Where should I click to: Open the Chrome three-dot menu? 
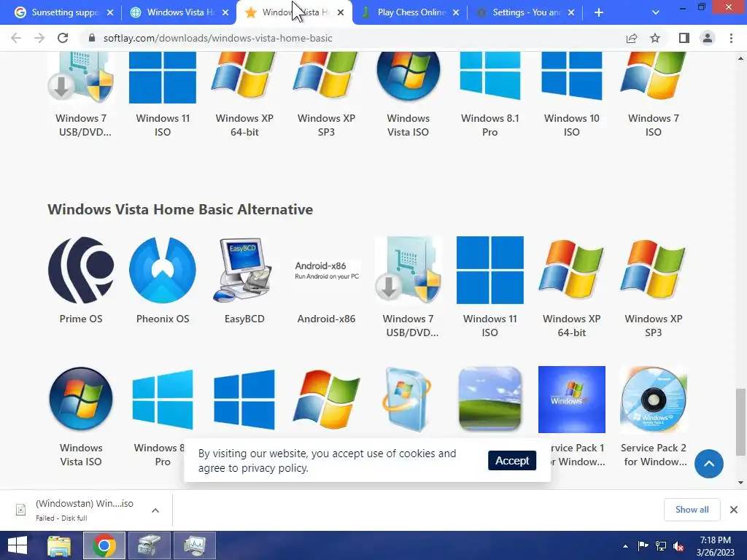tap(731, 38)
